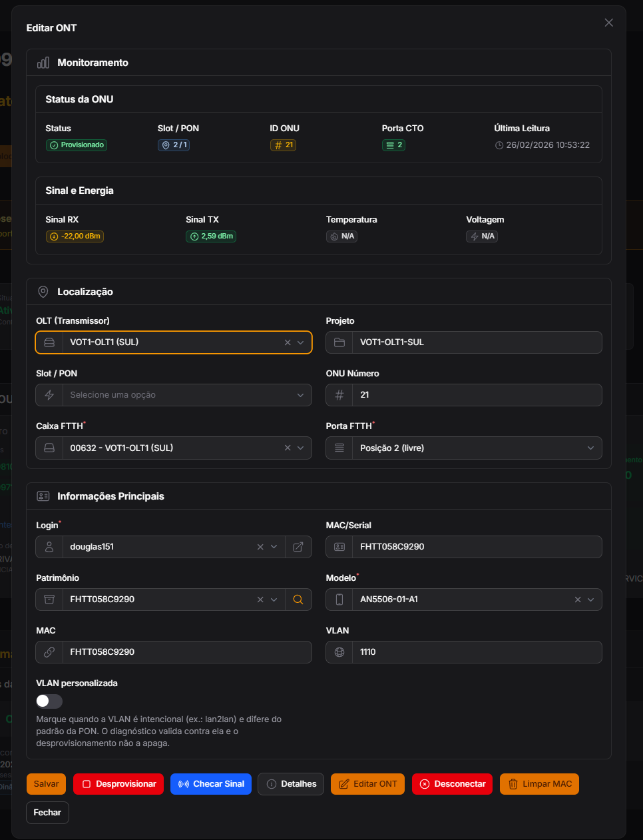Expand the Login dropdown chevron

point(274,547)
